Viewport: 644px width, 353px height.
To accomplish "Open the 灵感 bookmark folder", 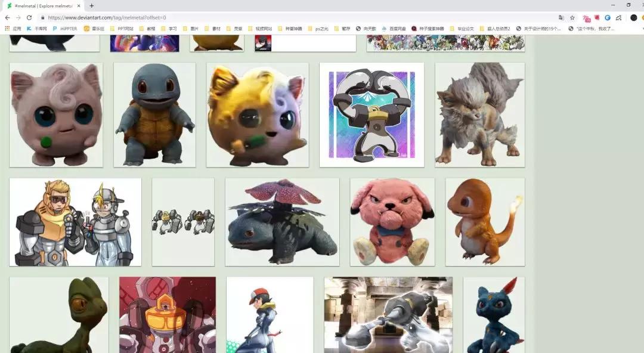I will click(234, 29).
